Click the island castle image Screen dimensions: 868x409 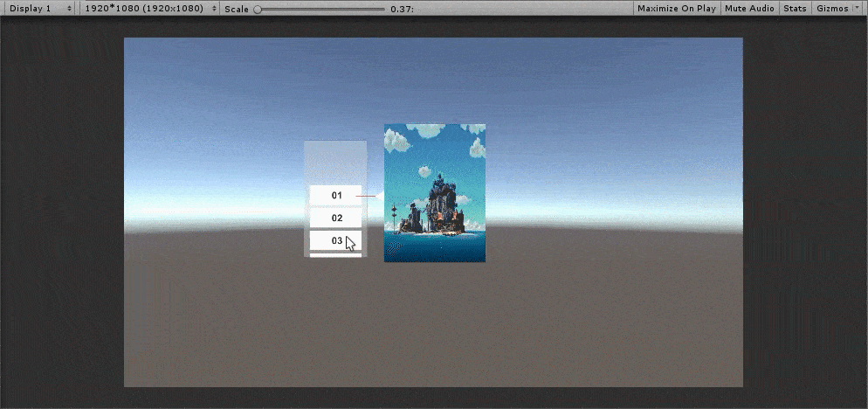[435, 193]
